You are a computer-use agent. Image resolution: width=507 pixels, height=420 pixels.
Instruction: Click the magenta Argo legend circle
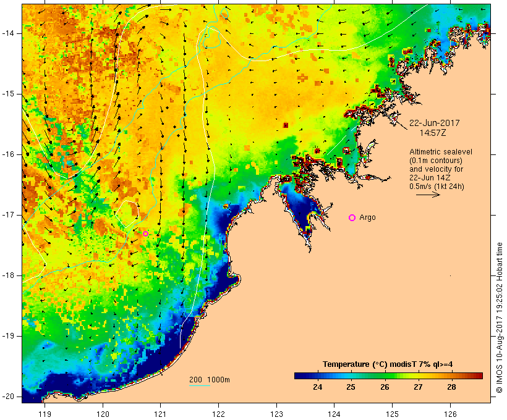click(x=352, y=218)
